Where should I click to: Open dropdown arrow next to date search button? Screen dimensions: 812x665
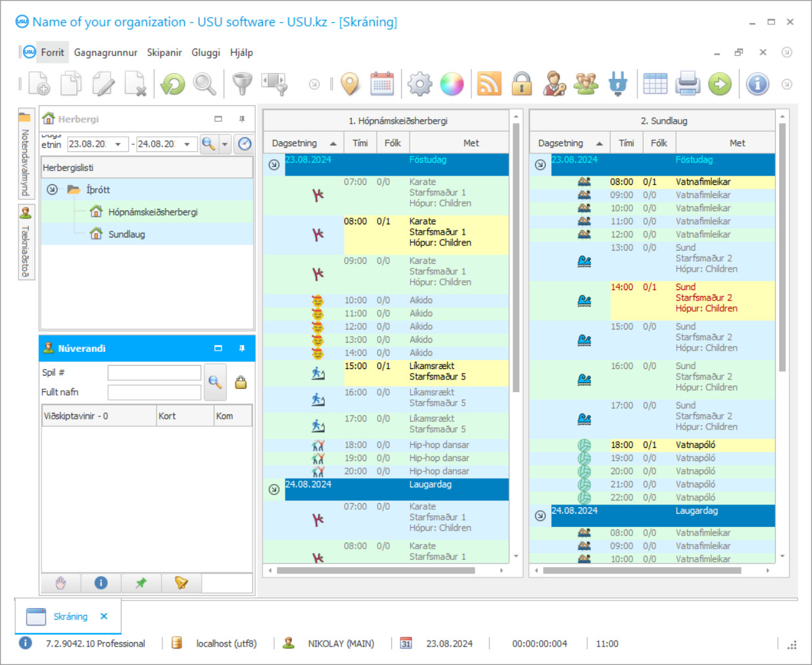pyautogui.click(x=225, y=144)
